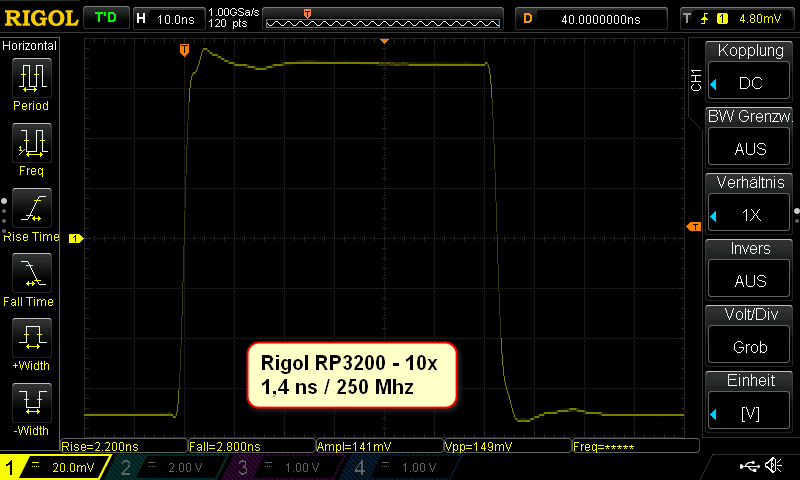This screenshot has height=480, width=800.
Task: Click the RIGOL logo
Action: click(x=41, y=18)
